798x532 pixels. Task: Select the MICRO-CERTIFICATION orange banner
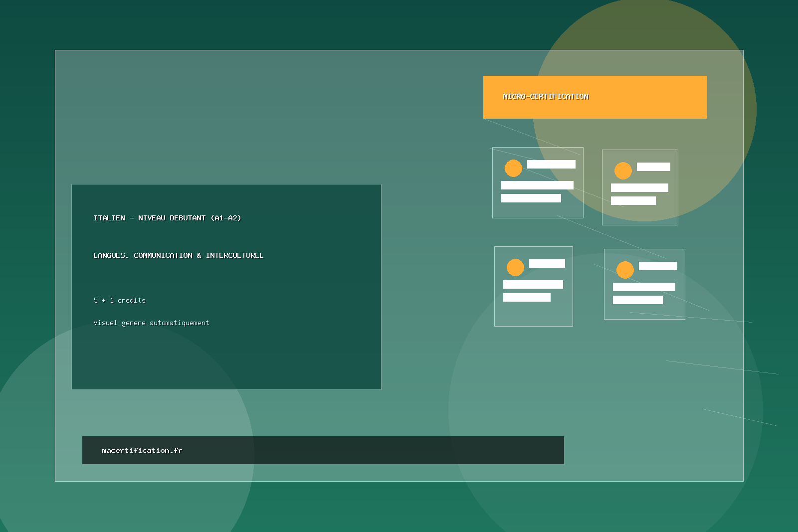click(x=595, y=97)
